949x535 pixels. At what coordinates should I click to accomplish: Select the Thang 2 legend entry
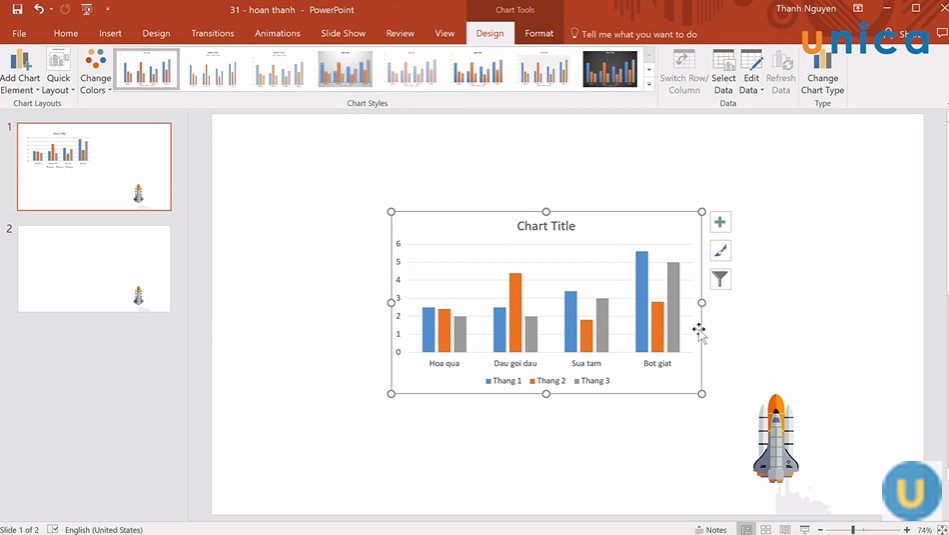tap(547, 381)
